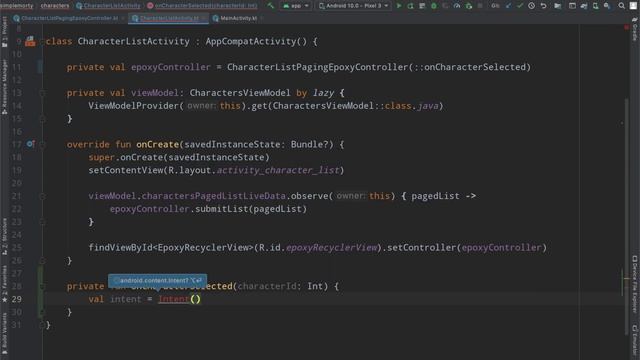Open the AVD Manager device icon

[596, 6]
